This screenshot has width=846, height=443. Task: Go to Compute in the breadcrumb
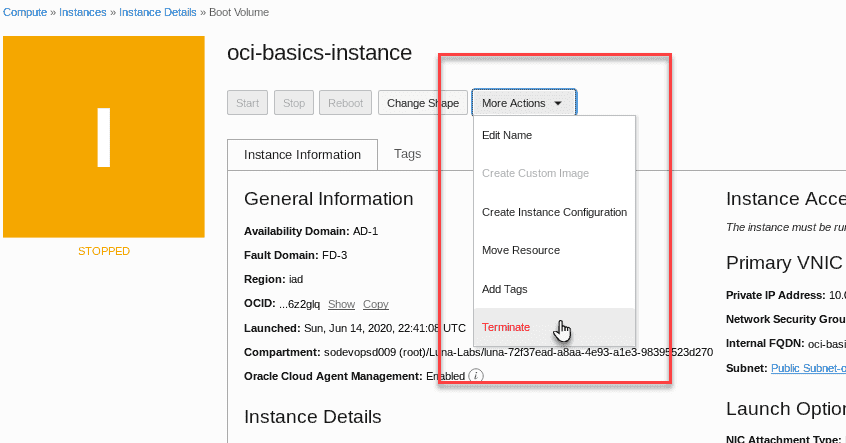pyautogui.click(x=25, y=12)
